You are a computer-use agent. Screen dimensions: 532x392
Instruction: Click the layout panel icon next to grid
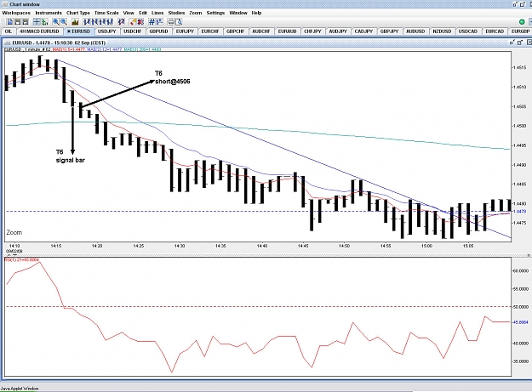(x=160, y=22)
